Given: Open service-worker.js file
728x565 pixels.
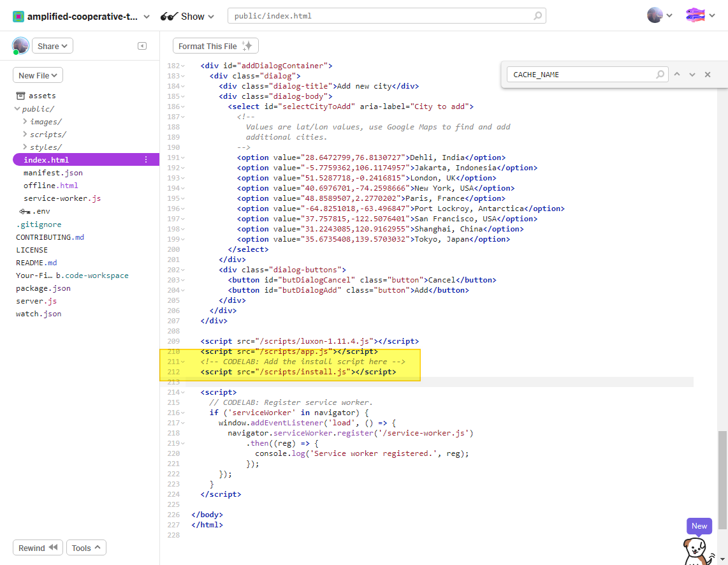Looking at the screenshot, I should coord(62,198).
